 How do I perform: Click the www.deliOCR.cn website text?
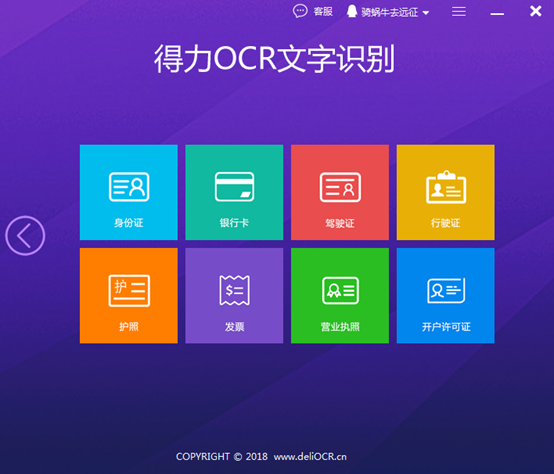(310, 457)
